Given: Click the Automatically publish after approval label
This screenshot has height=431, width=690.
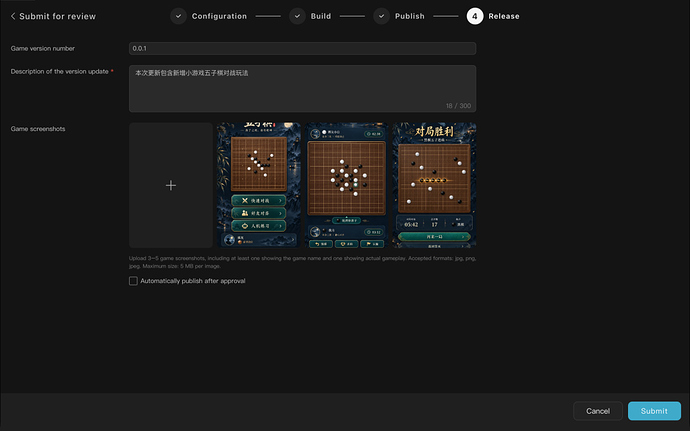Looking at the screenshot, I should 193,281.
